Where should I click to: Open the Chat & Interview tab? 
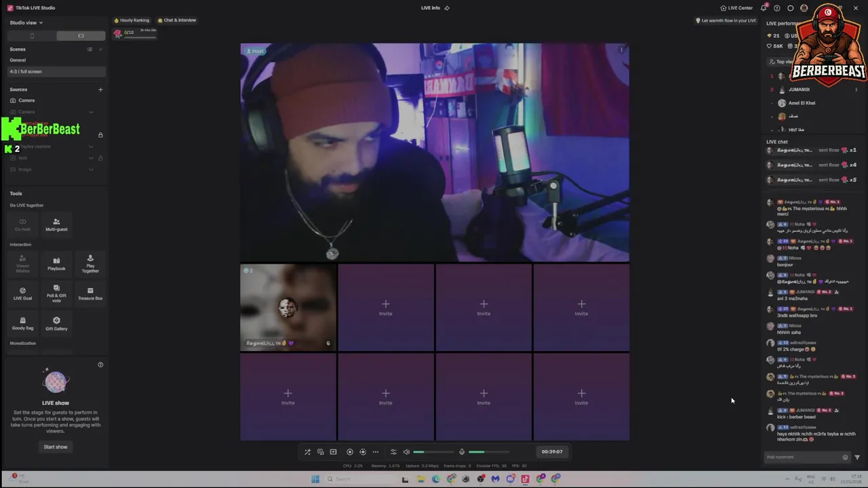coord(177,20)
